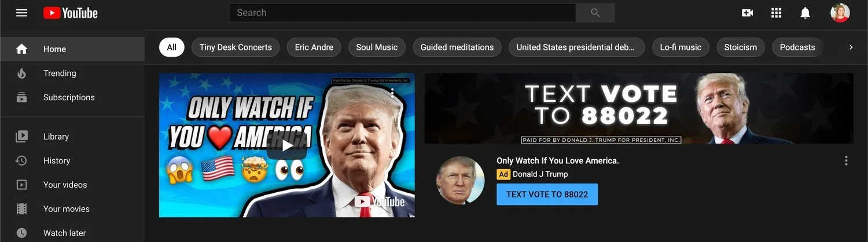
Task: Select the Lo-fi music chip
Action: click(x=681, y=47)
